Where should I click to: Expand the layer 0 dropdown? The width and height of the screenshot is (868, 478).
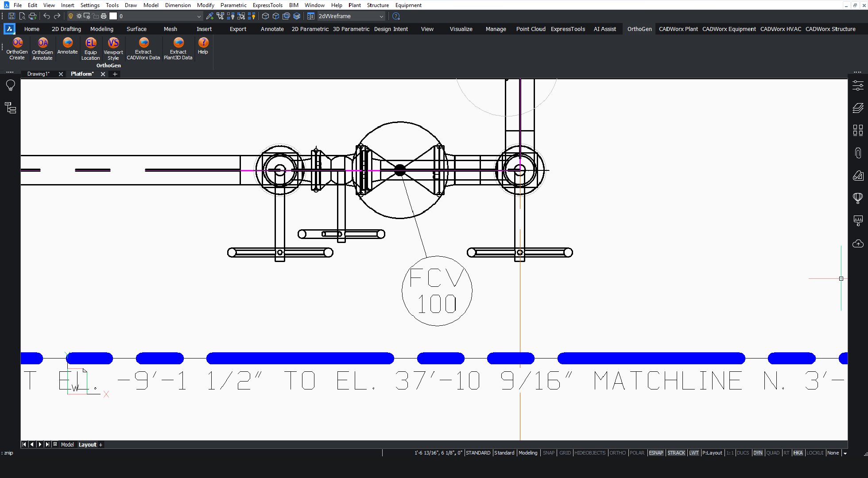point(199,16)
